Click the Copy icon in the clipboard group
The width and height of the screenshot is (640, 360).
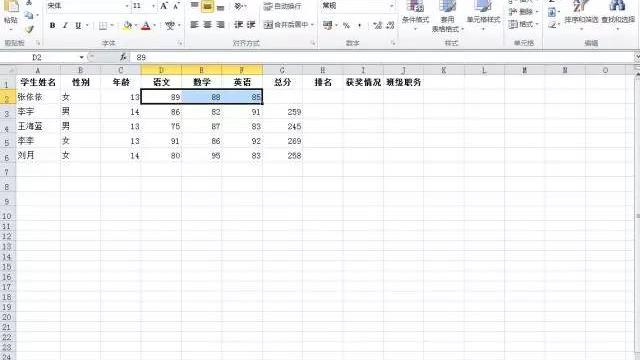coord(29,16)
